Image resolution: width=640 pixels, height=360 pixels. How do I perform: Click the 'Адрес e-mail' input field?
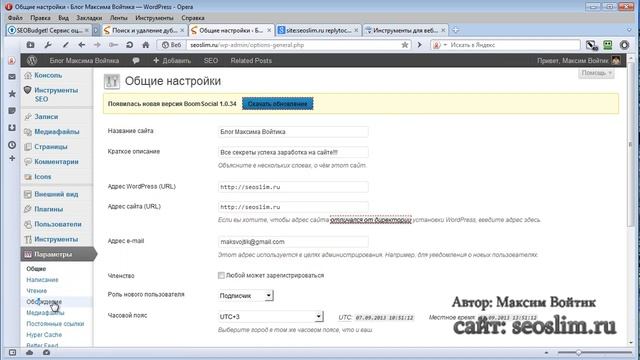[293, 242]
